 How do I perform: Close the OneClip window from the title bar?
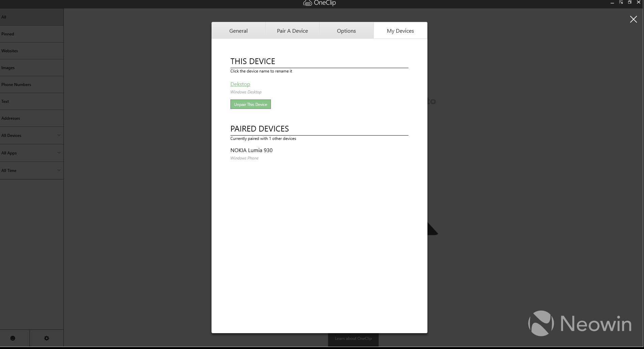638,2
